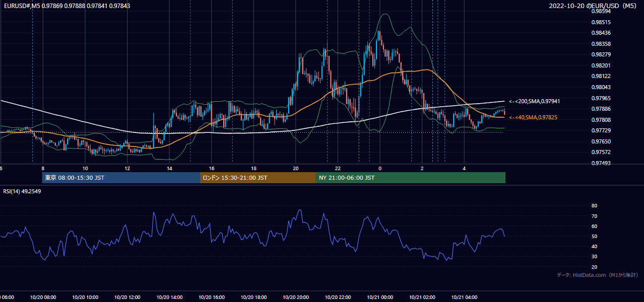Screen dimensions: 644x302
Task: Click the 0.98279 price axis label
Action: pyautogui.click(x=601, y=54)
